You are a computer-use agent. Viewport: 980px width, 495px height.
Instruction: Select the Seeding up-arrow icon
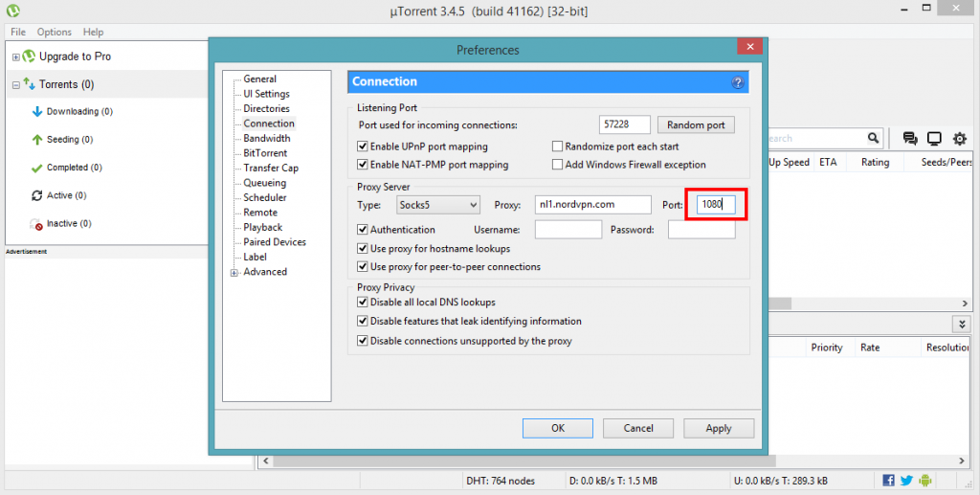coord(37,140)
